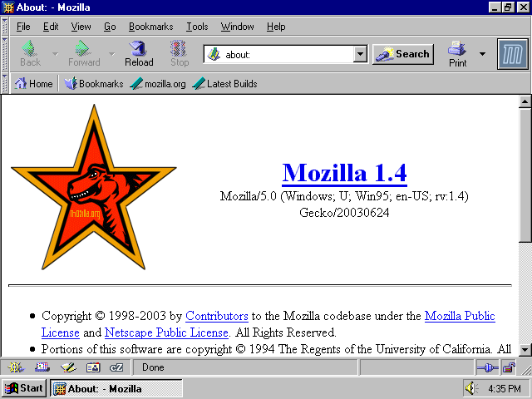The width and height of the screenshot is (532, 399).
Task: Open Mail & Newsgroups from the status bar
Action: pyautogui.click(x=42, y=367)
